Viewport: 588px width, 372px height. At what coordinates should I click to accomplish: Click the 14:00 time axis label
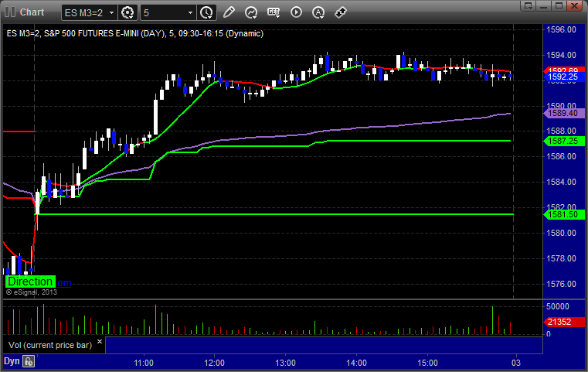[357, 363]
